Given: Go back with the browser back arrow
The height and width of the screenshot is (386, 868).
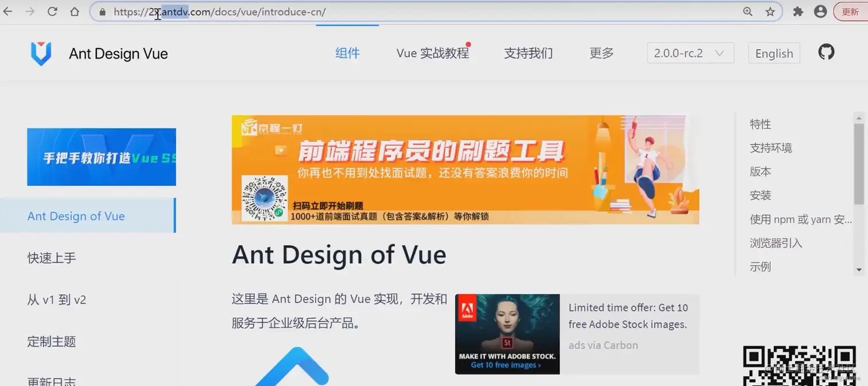Looking at the screenshot, I should pyautogui.click(x=7, y=11).
